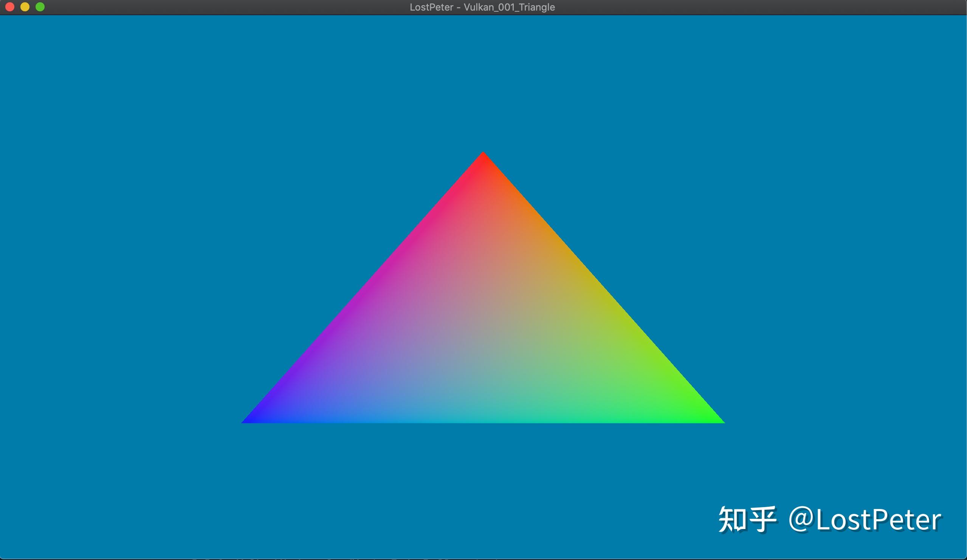Click the green full-screen button
The width and height of the screenshot is (967, 560).
(x=40, y=6)
